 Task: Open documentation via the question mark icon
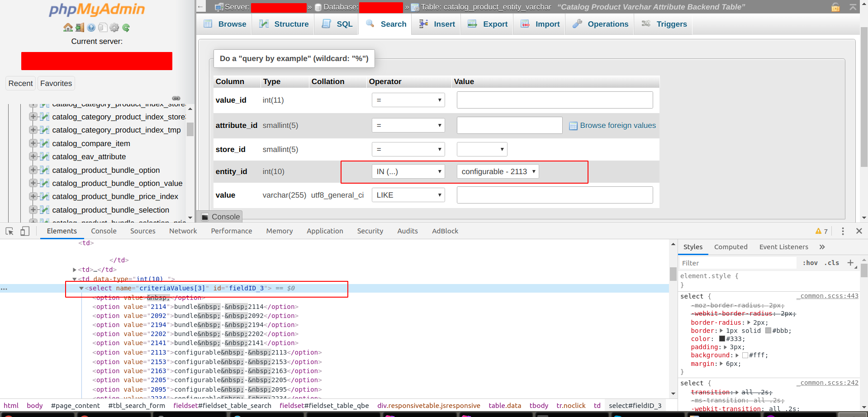[91, 27]
